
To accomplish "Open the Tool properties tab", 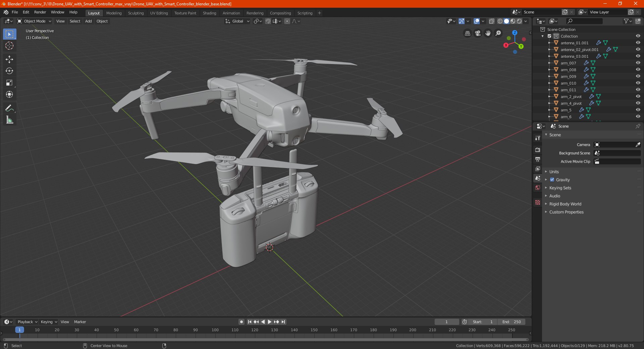I will [x=538, y=138].
